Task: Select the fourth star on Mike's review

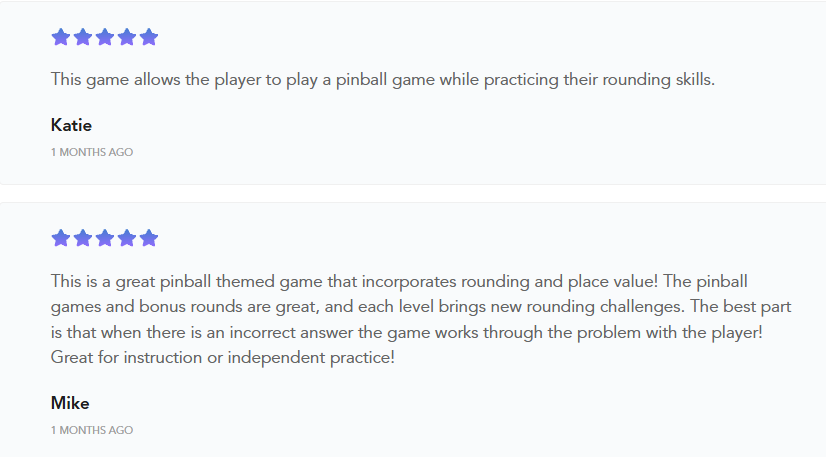Action: click(x=127, y=238)
